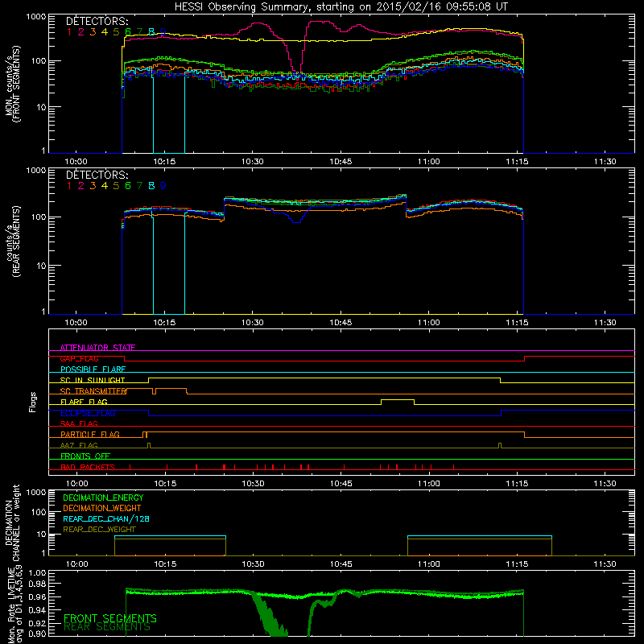
Task: Select the SC_IN_SUNLIGHT flag label
Action: tap(93, 380)
